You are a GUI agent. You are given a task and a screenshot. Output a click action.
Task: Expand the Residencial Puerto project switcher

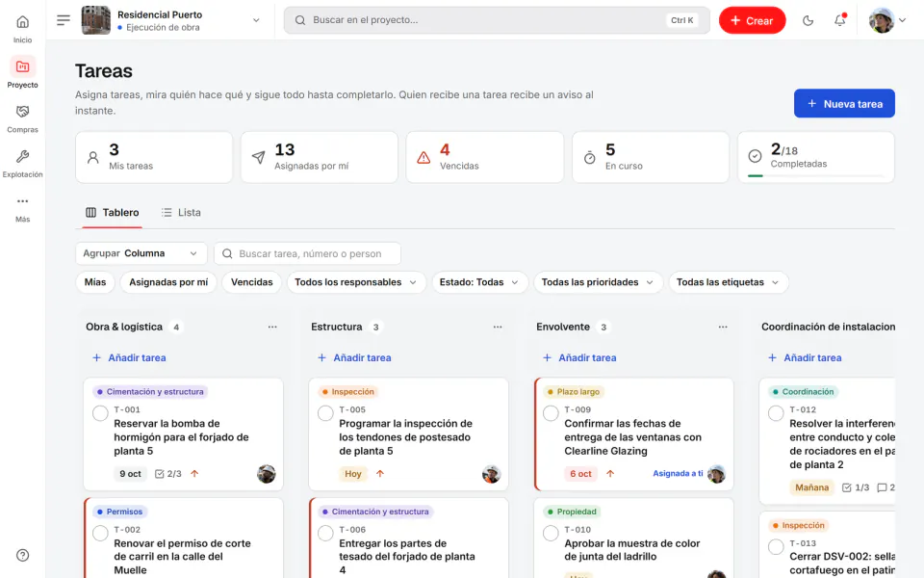coord(256,20)
